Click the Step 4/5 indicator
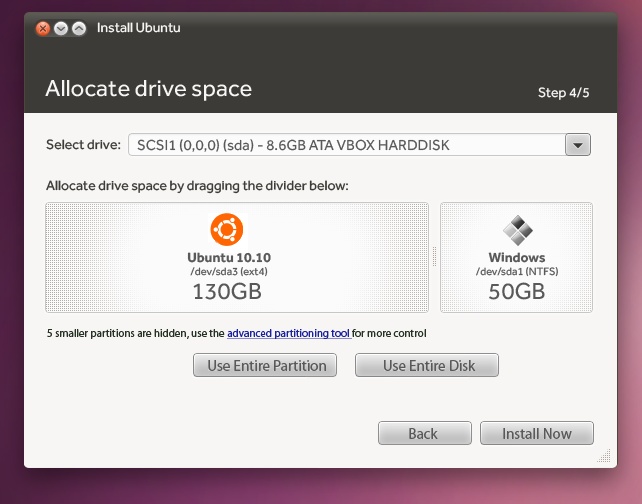Image resolution: width=642 pixels, height=504 pixels. [563, 93]
